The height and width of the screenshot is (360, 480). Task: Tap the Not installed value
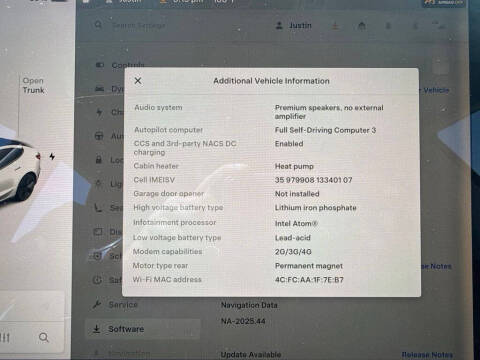click(x=297, y=194)
